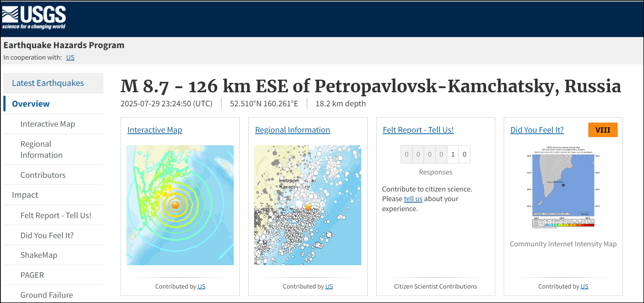Open Regional Information card title link
644x303 pixels.
coord(292,130)
